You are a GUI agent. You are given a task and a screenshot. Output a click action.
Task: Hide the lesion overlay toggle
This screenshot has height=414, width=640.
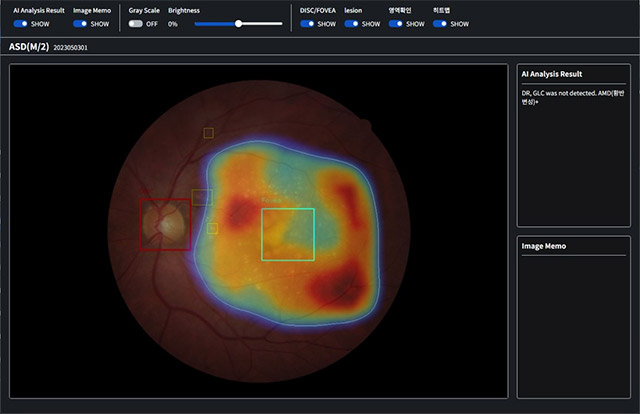(351, 23)
